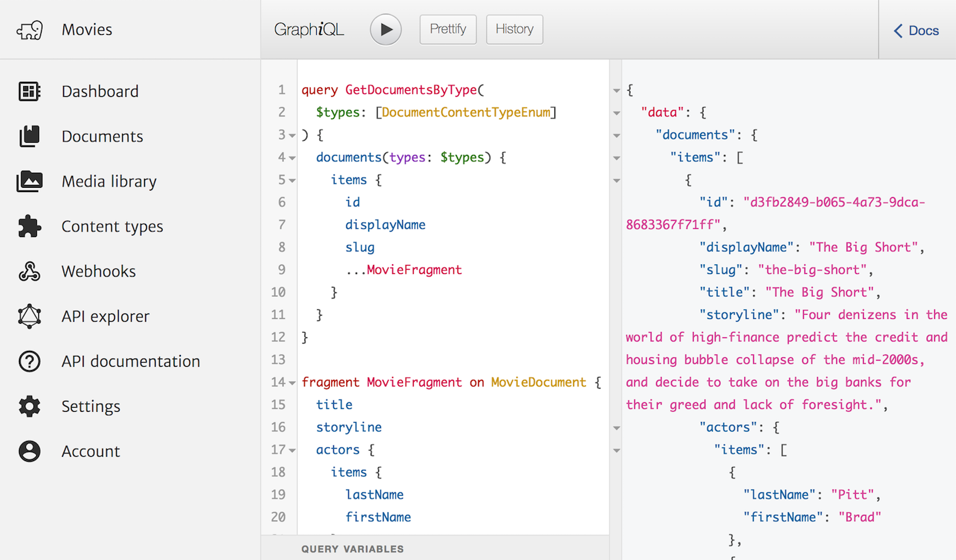956x560 pixels.
Task: Run the query with the play button
Action: pyautogui.click(x=386, y=29)
